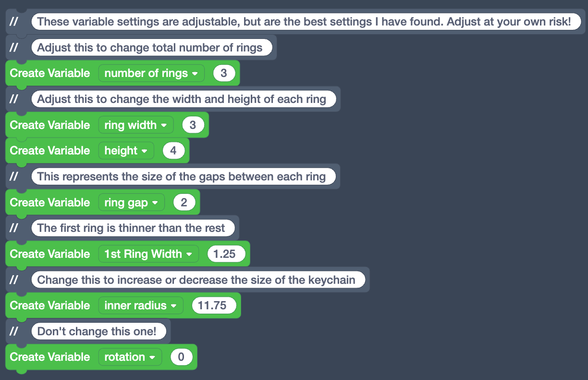Select the rotation Create Variable block

click(49, 357)
